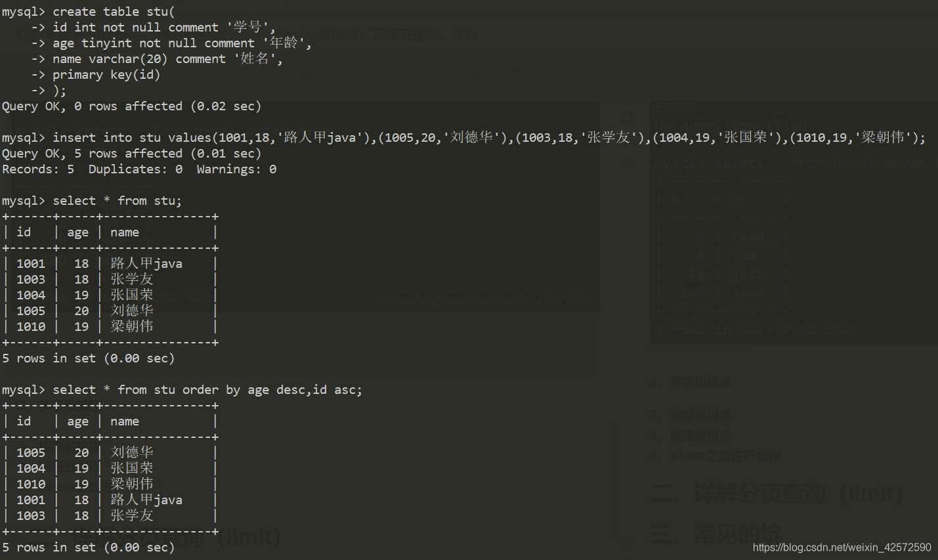Click 'age' header in sorted result table
This screenshot has width=938, height=560.
pos(77,421)
